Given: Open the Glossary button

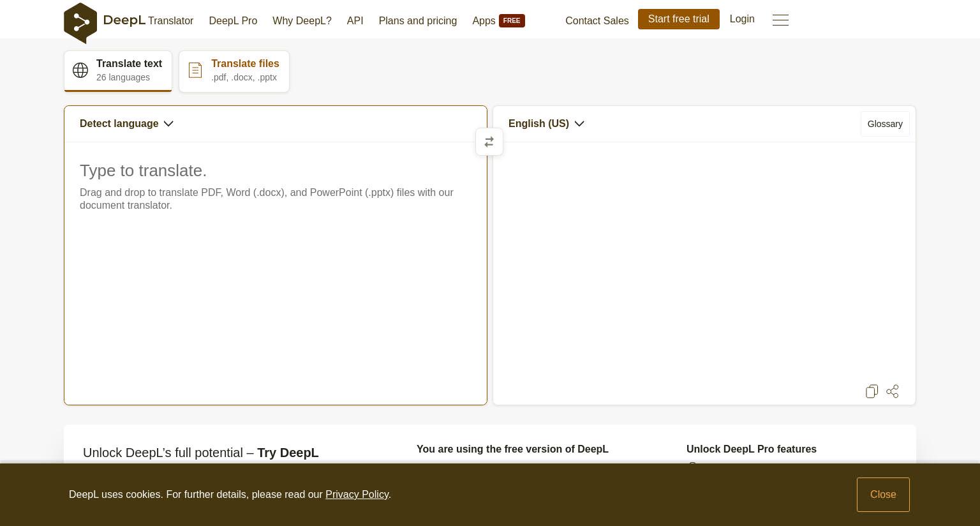Looking at the screenshot, I should point(885,124).
